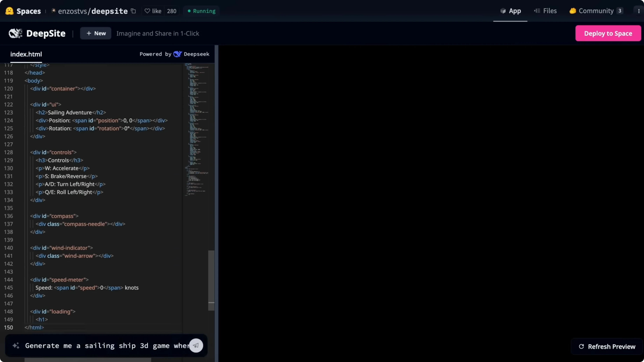The height and width of the screenshot is (362, 644).
Task: Click the Hugging Face Spaces logo
Action: (9, 11)
